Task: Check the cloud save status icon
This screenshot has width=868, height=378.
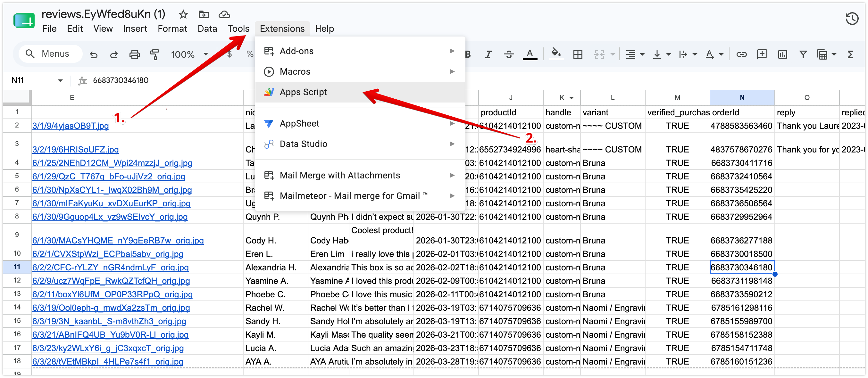Action: (x=224, y=14)
